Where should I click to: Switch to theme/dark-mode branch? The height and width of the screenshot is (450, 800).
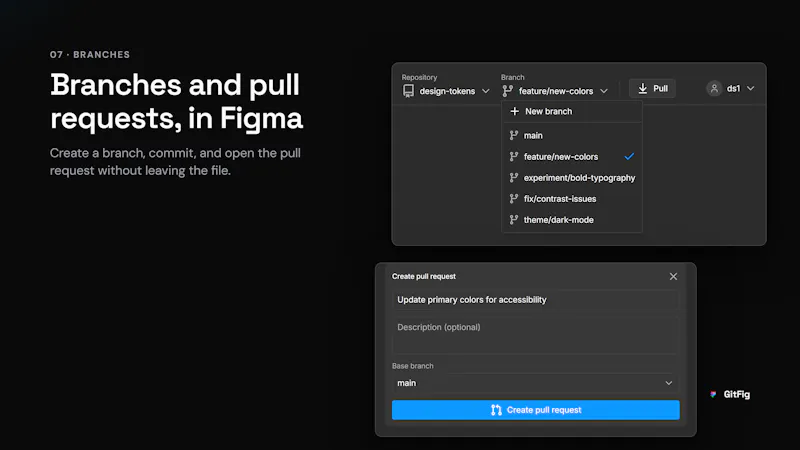pos(572,220)
